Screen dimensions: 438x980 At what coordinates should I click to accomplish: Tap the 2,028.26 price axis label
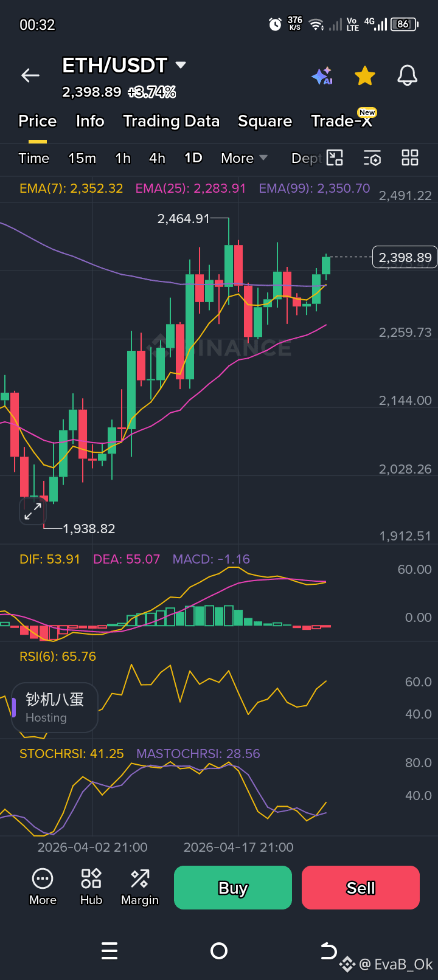(405, 469)
